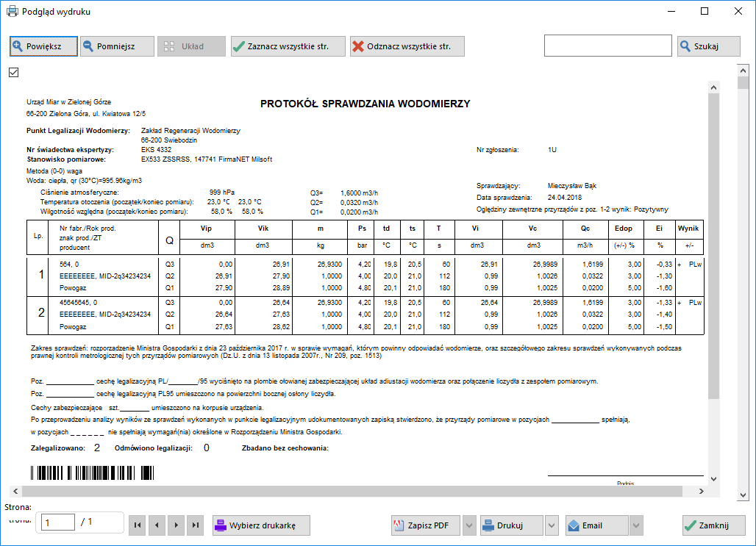The width and height of the screenshot is (756, 546).
Task: Click the 'Zalegalizowano:' label
Action: 58,448
